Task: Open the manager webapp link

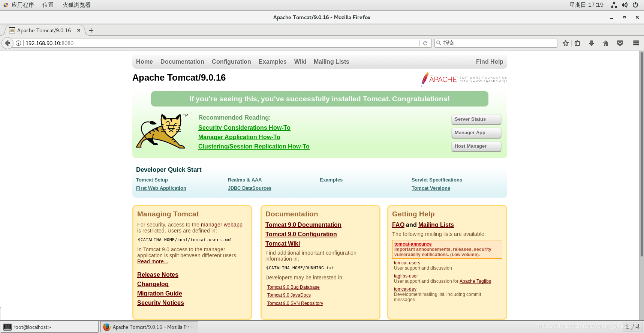Action: [222, 225]
